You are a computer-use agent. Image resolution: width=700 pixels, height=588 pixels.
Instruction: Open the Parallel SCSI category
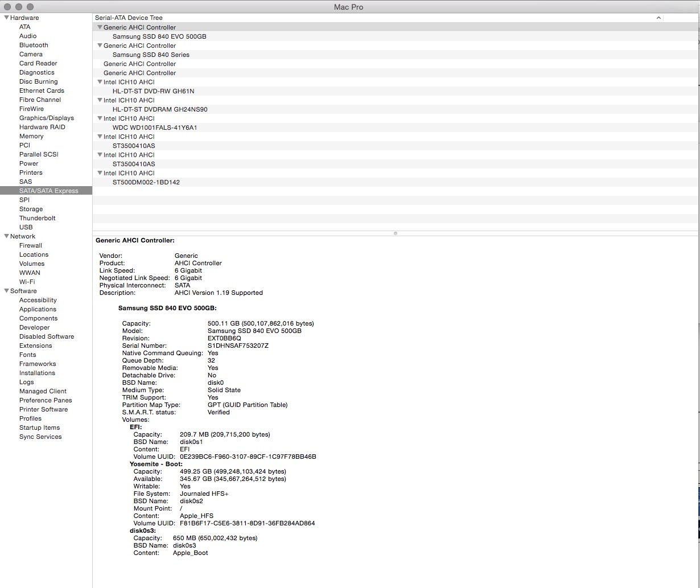(39, 154)
